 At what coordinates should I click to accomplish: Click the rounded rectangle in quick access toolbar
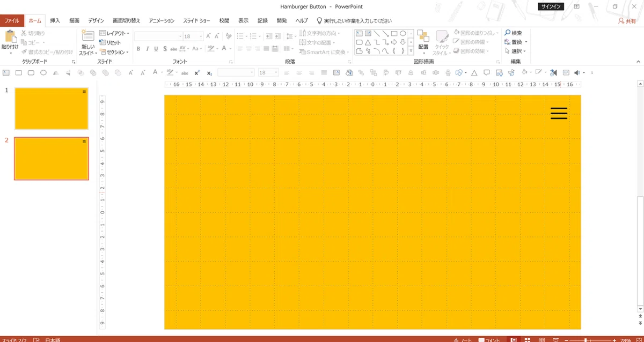click(x=31, y=72)
